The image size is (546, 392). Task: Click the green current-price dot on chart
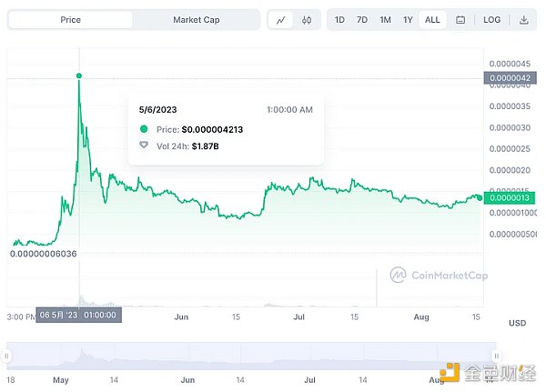(480, 197)
